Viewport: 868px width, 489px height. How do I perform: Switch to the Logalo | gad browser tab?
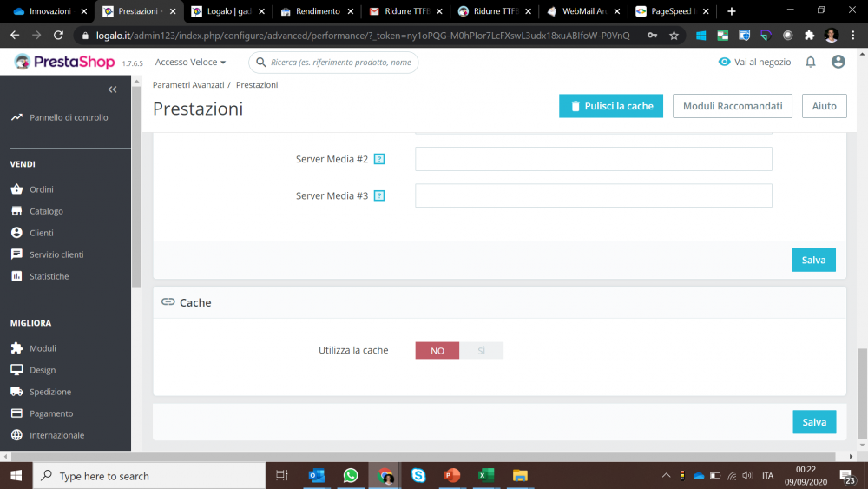pyautogui.click(x=228, y=11)
